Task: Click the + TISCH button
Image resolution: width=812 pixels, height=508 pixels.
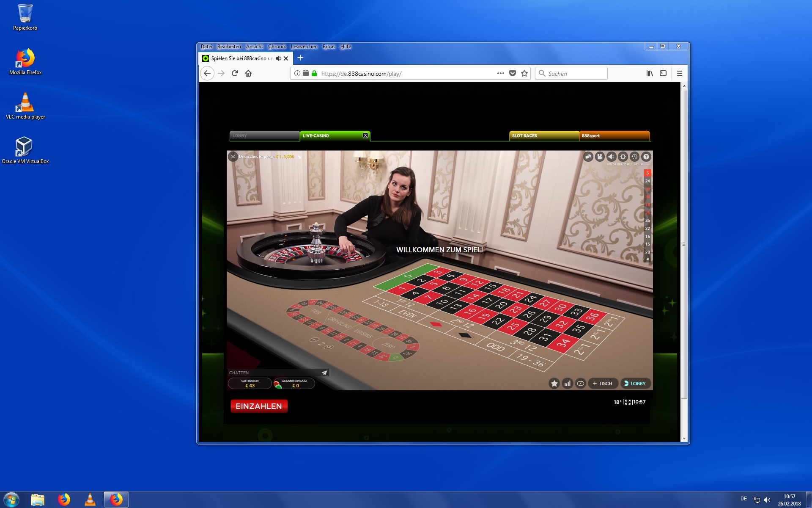Action: [603, 384]
